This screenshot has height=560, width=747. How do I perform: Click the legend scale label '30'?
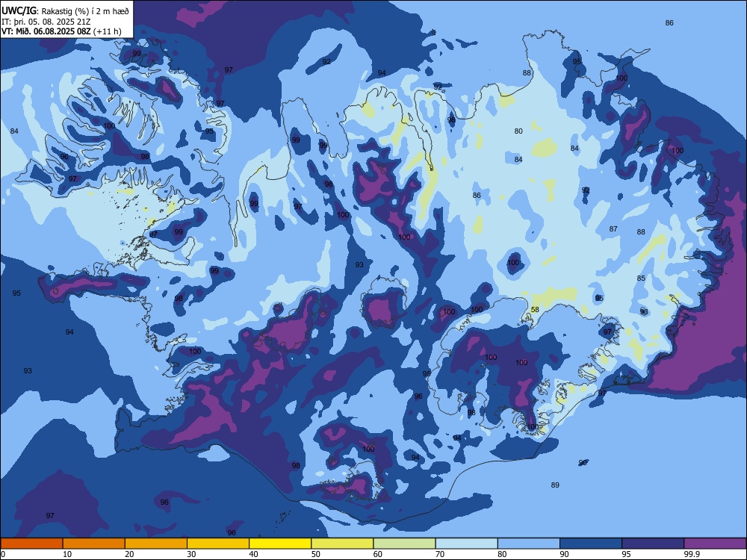tap(191, 554)
